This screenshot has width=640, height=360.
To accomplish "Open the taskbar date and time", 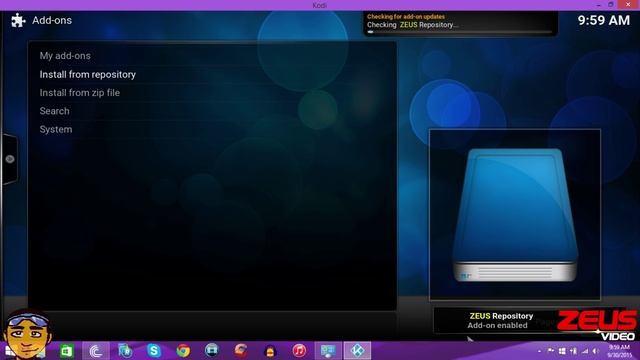I will click(x=619, y=351).
